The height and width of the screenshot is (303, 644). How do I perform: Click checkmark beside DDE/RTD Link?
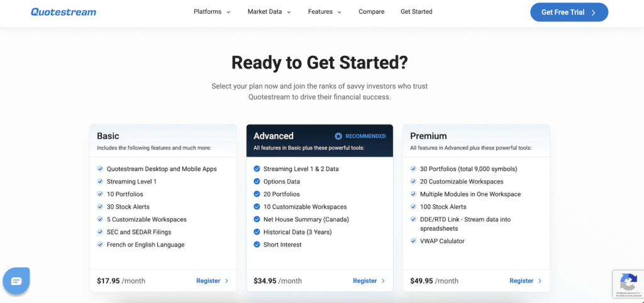pyautogui.click(x=413, y=219)
